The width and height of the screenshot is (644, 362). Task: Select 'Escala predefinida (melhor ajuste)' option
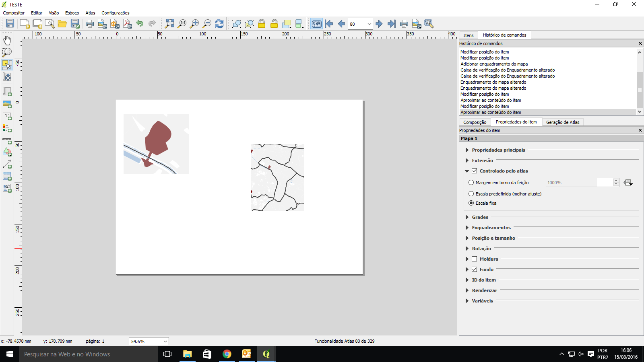pyautogui.click(x=471, y=194)
